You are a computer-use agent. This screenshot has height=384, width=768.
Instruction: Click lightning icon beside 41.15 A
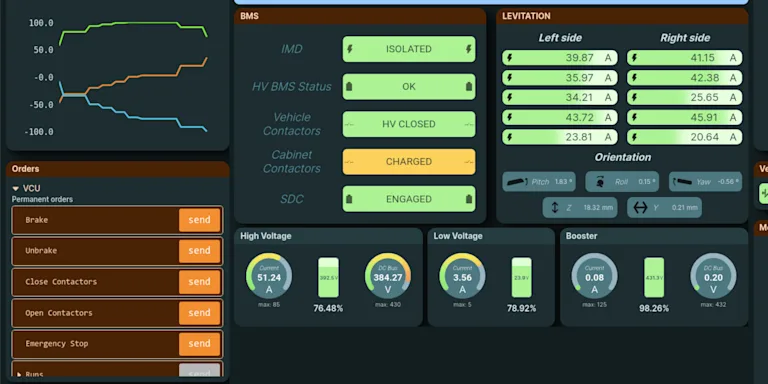pos(634,58)
